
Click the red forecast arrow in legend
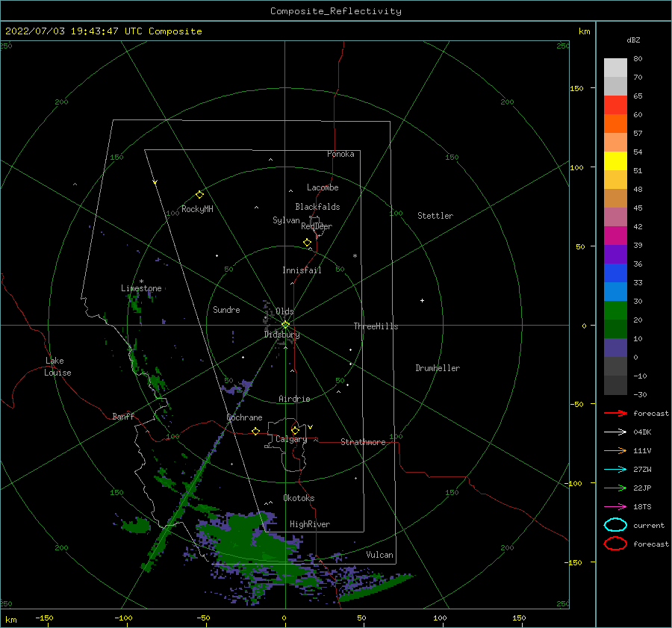tap(615, 413)
